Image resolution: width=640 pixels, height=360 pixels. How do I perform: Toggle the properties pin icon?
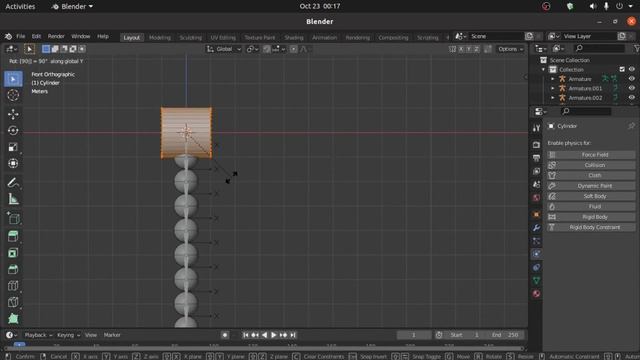point(631,126)
